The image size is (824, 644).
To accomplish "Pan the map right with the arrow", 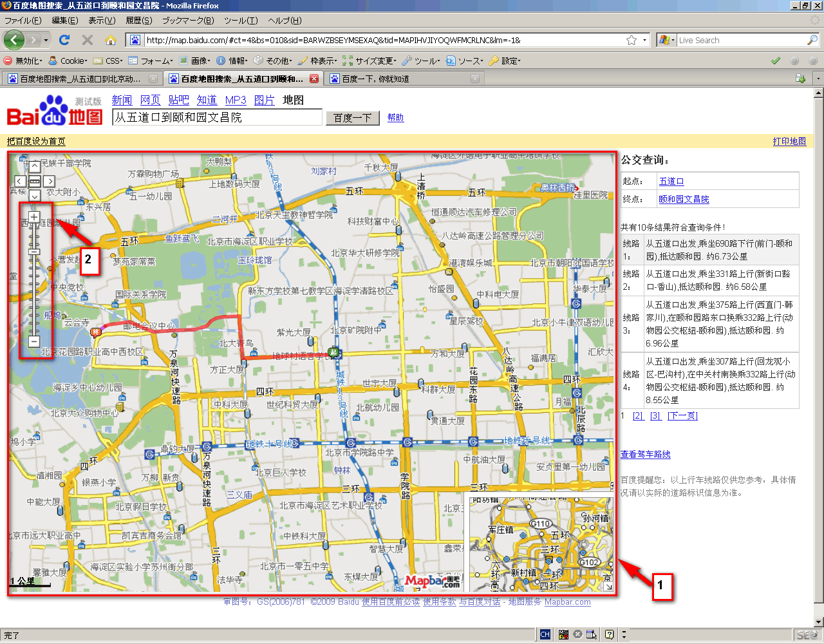I will point(49,181).
